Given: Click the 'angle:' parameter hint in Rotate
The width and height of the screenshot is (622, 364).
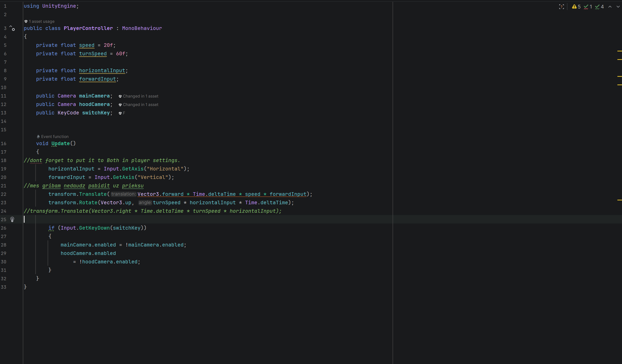Looking at the screenshot, I should (x=145, y=203).
